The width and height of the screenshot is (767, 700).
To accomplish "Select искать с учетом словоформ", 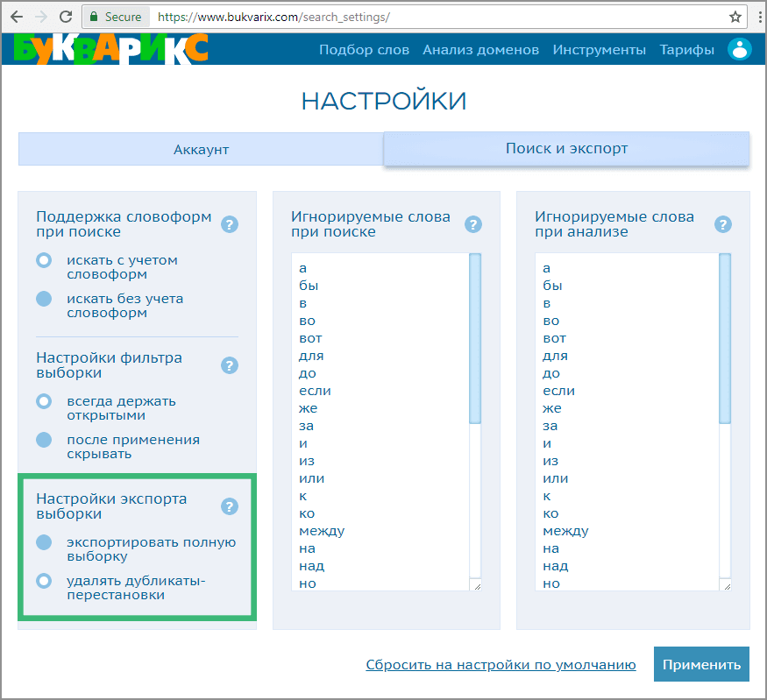I will click(44, 260).
